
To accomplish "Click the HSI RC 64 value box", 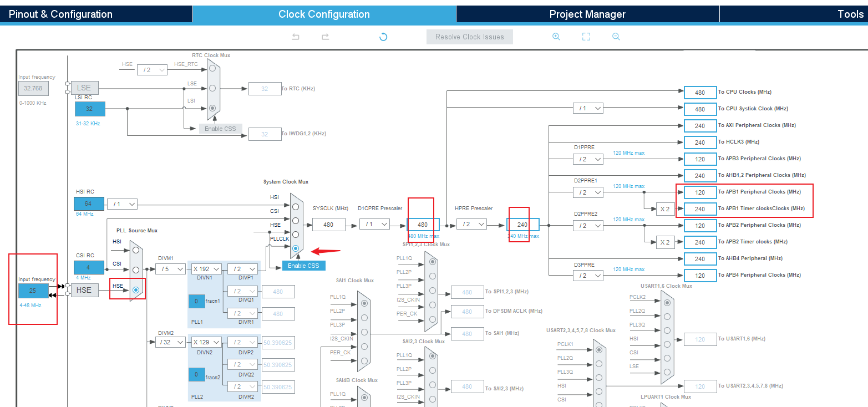I will tap(89, 203).
